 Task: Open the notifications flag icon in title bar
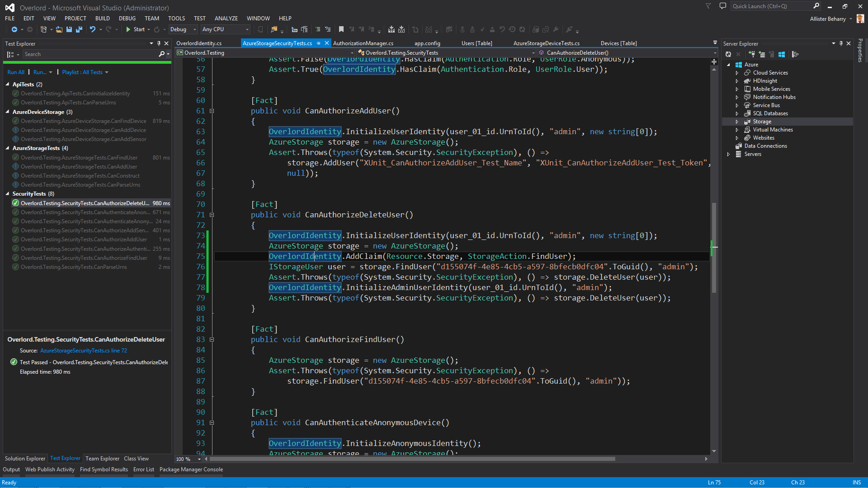708,6
